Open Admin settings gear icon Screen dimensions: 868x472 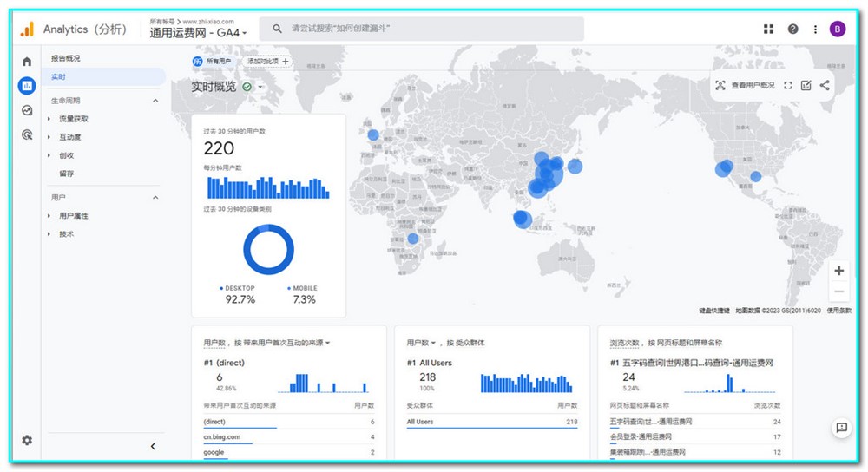pyautogui.click(x=27, y=440)
